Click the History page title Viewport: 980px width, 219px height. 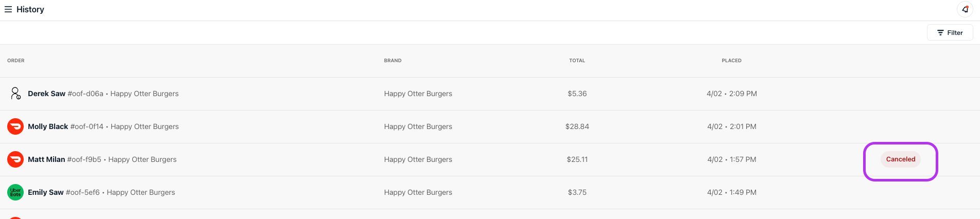30,9
